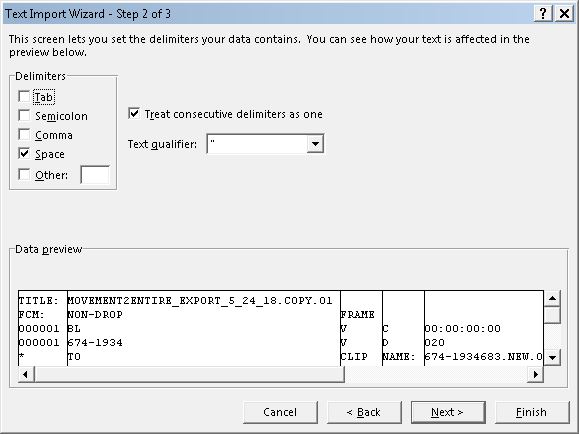
Task: Select the MOVEMENT2ENTIRE_EXPORT column in preview
Action: click(x=203, y=328)
